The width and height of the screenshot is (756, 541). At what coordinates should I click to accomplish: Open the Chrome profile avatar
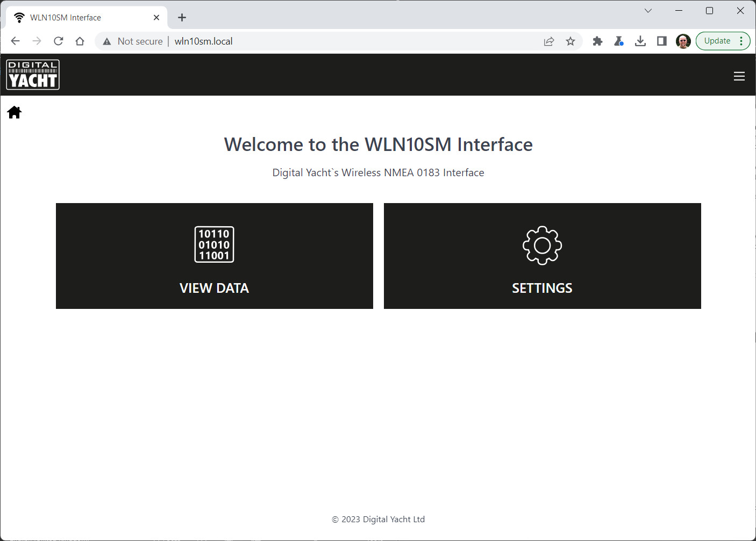683,41
